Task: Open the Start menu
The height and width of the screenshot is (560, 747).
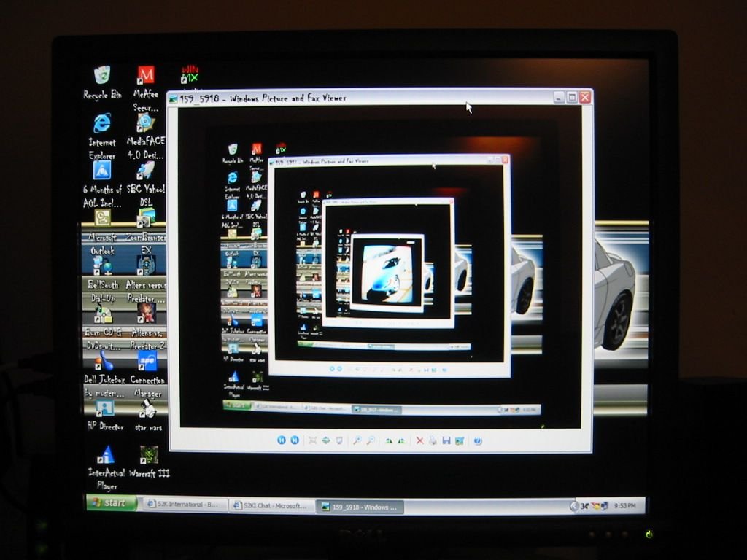Action: [111, 503]
